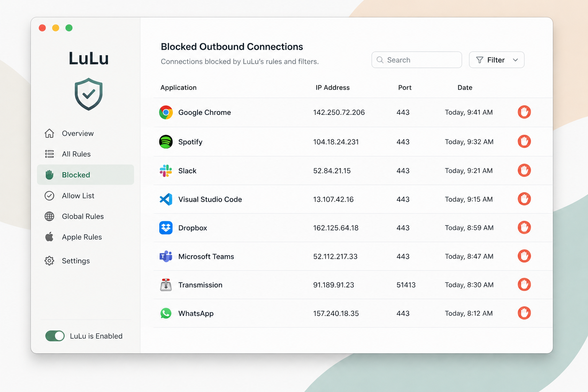This screenshot has width=588, height=392.
Task: Click the Transmission app icon
Action: [x=166, y=285]
